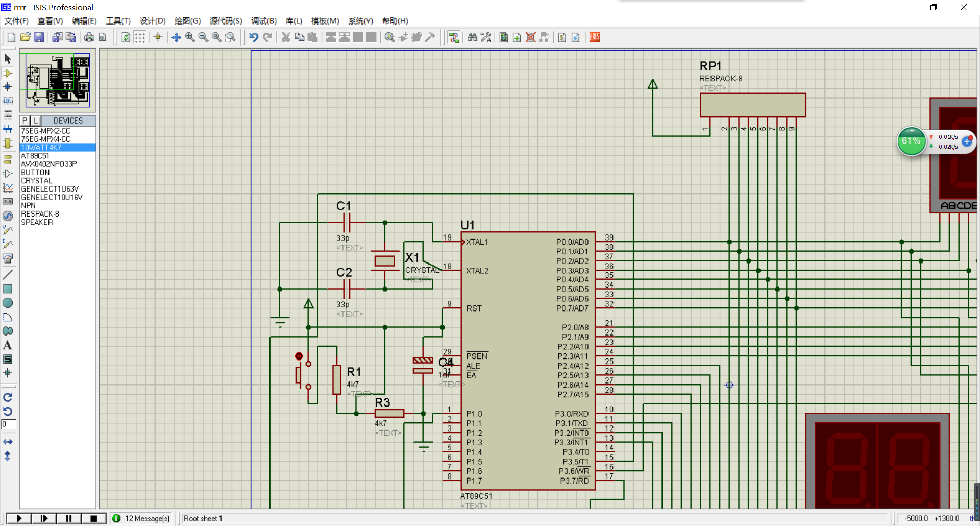The width and height of the screenshot is (980, 526).
Task: Open the 文件(F) menu
Action: [x=16, y=21]
